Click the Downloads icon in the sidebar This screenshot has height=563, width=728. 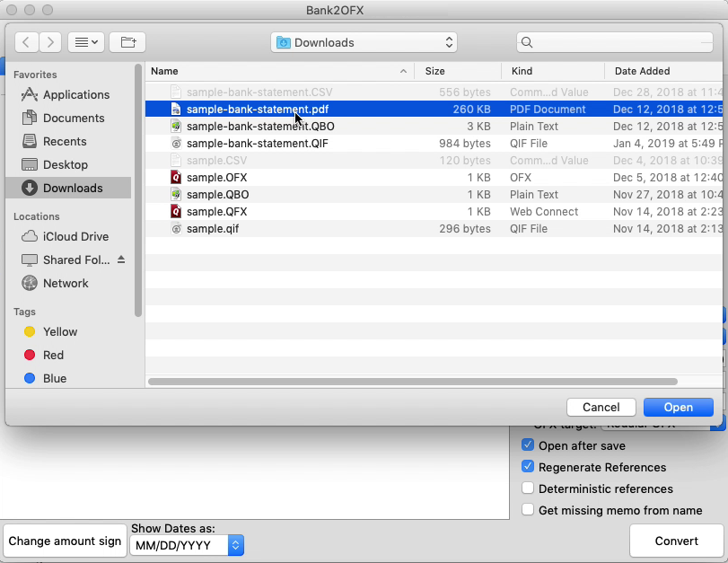pyautogui.click(x=30, y=188)
